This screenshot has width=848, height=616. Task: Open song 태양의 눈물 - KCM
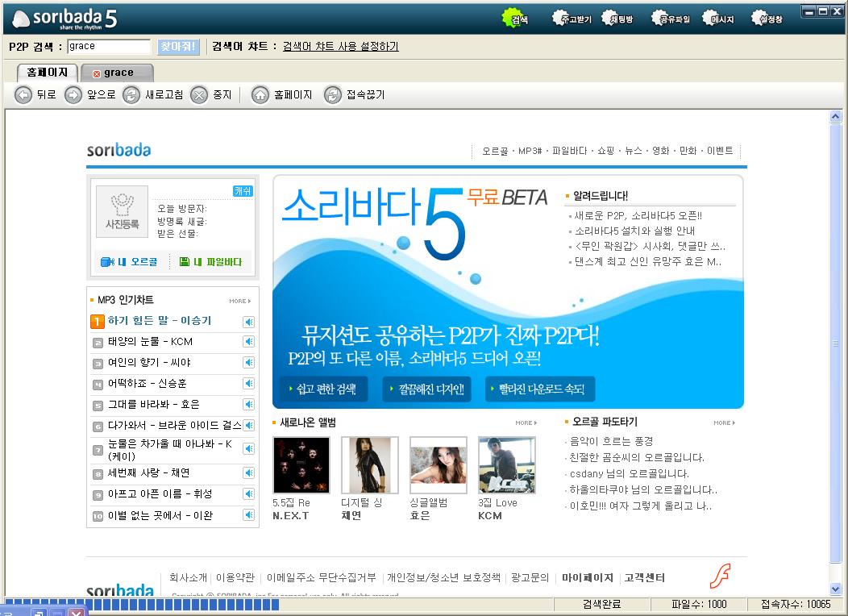coord(150,341)
